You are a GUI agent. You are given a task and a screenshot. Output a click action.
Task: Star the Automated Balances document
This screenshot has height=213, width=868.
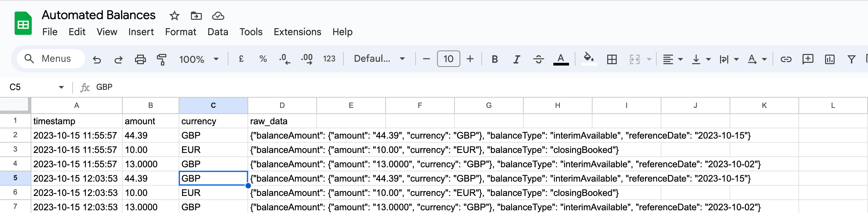[174, 16]
